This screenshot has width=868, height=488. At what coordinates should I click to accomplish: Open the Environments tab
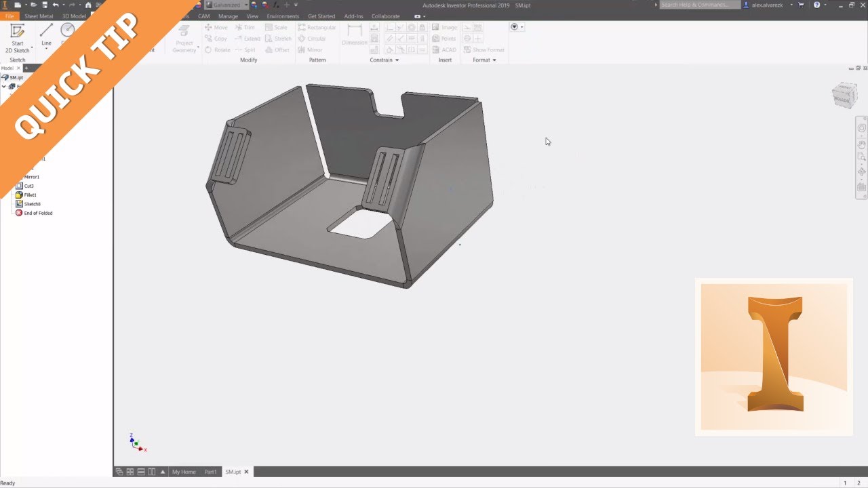[283, 16]
